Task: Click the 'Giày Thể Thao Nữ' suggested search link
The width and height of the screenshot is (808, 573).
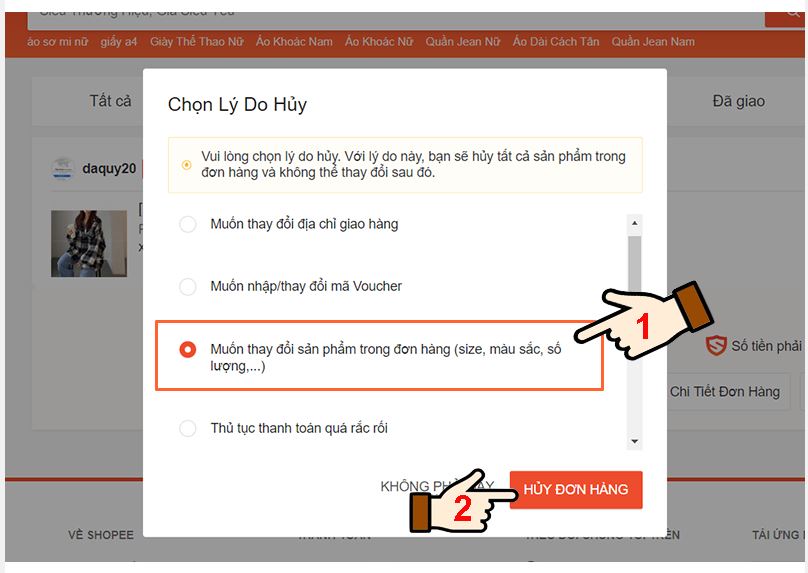Action: point(194,42)
